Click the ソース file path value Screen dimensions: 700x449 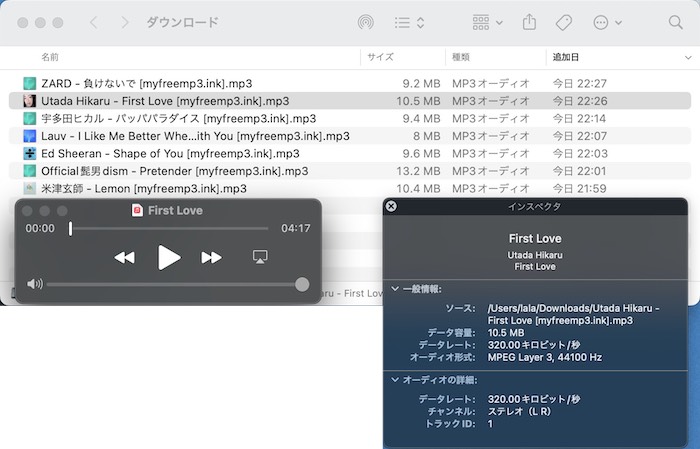tap(574, 314)
